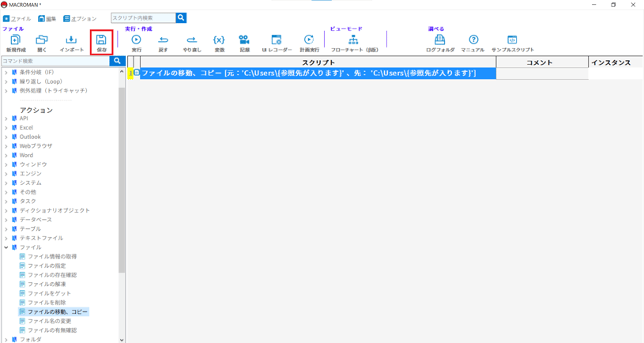Expand the Webブラウザ tree node
The image size is (644, 343).
(x=6, y=146)
